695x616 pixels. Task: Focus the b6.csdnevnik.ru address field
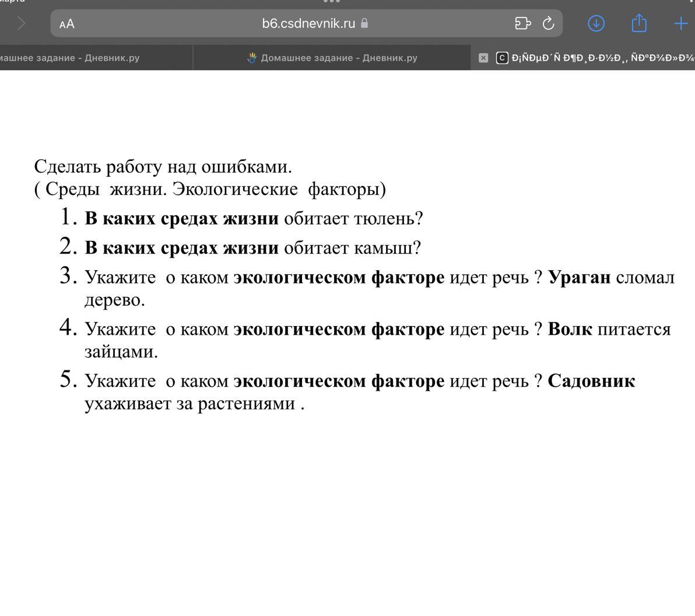[x=308, y=23]
